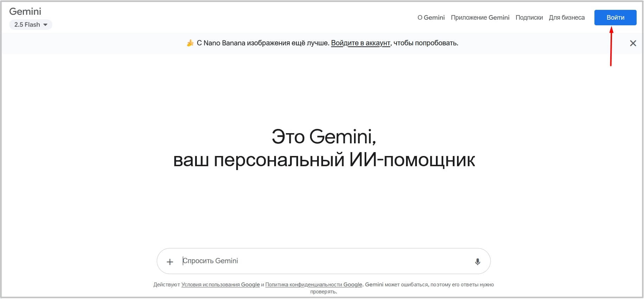644x299 pixels.
Task: Dismiss the Nano Banana banner with X
Action: pyautogui.click(x=633, y=43)
